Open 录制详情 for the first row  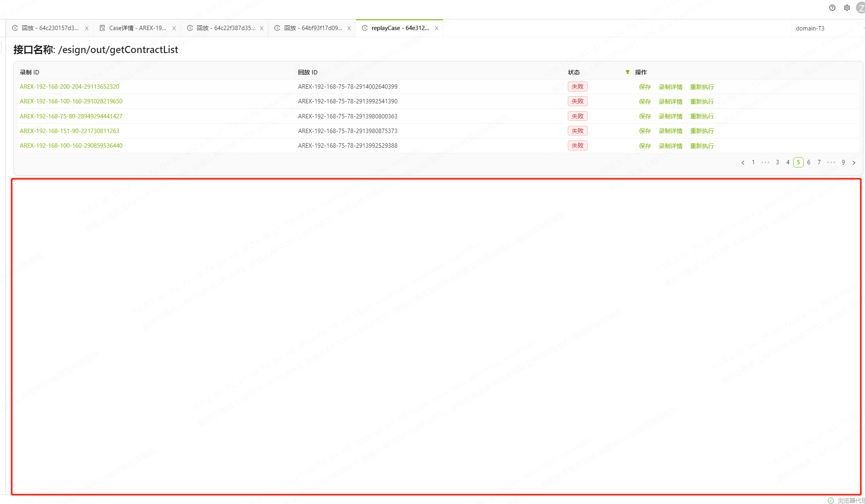(670, 87)
